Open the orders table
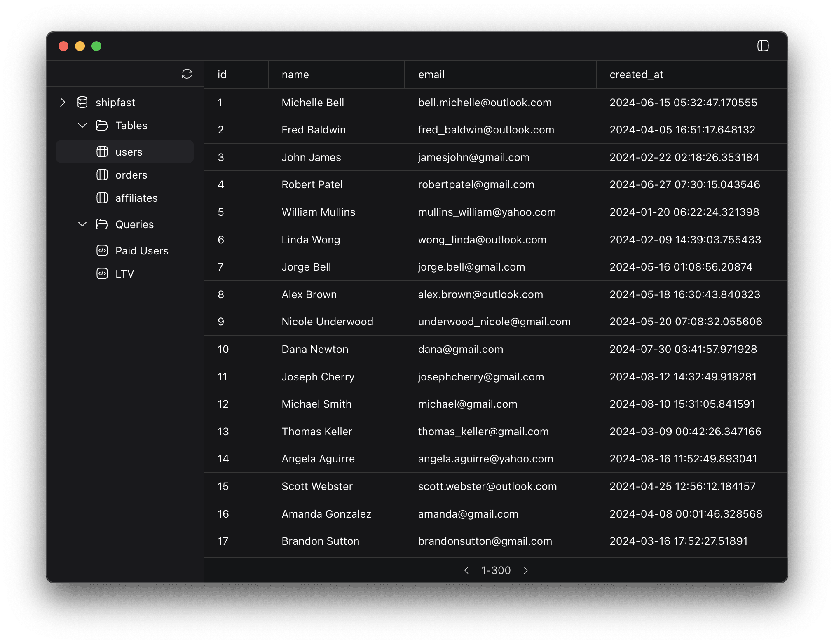This screenshot has width=834, height=644. pos(131,175)
